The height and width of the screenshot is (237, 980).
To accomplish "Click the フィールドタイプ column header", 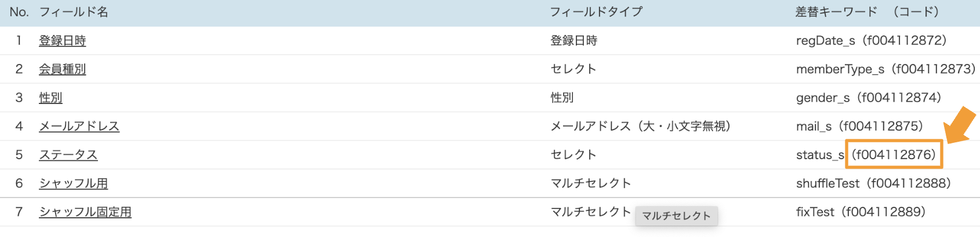I will 596,12.
